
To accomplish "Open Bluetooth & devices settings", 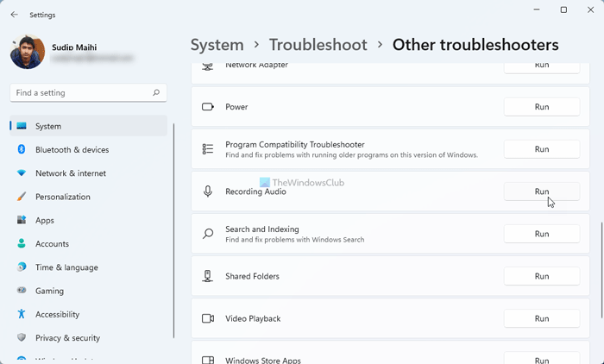I will tap(72, 149).
